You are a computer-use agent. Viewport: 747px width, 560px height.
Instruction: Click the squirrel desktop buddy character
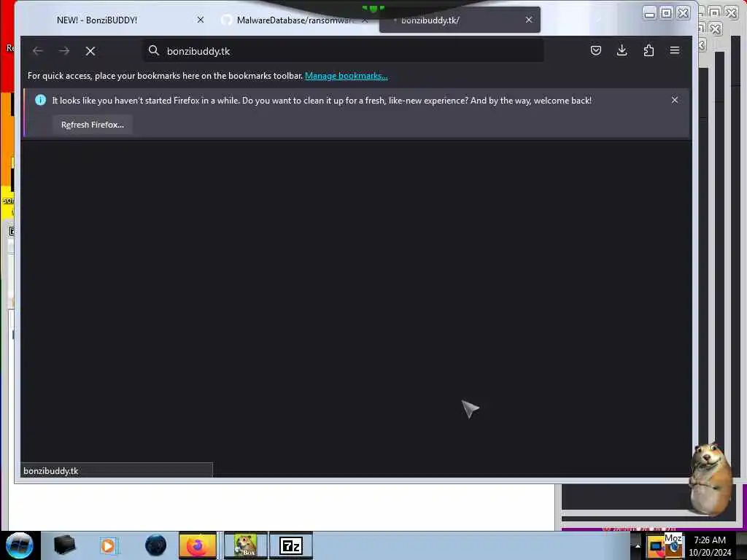coord(711,479)
